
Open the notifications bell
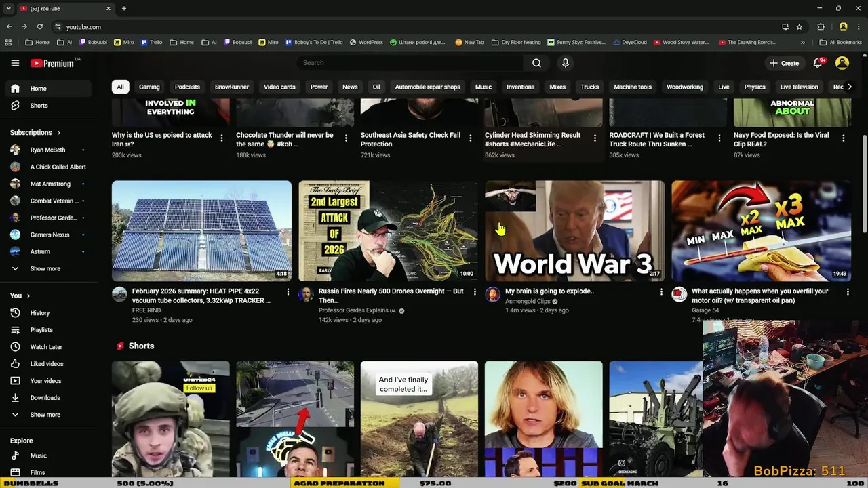[x=818, y=63]
